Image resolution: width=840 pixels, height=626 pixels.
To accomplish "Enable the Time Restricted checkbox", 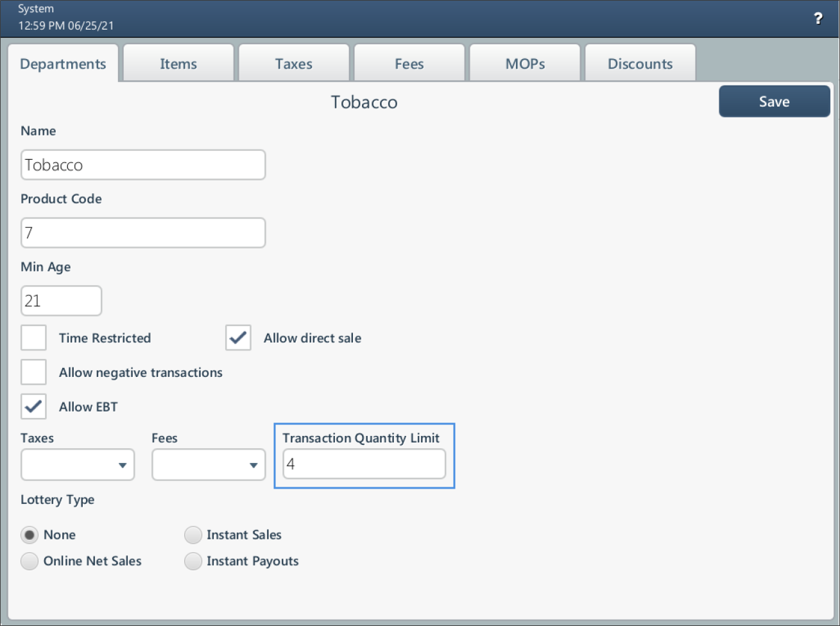I will click(33, 338).
